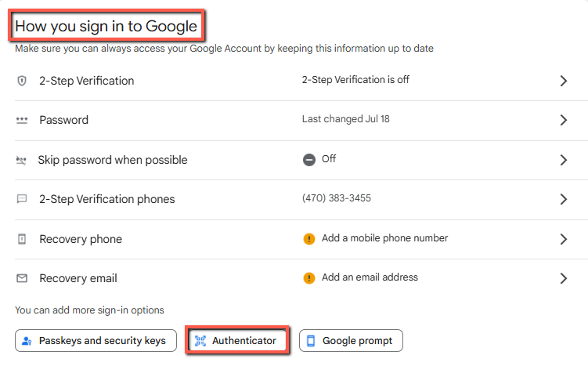The width and height of the screenshot is (588, 366).
Task: Click the Passkeys and security keys button
Action: pyautogui.click(x=94, y=341)
